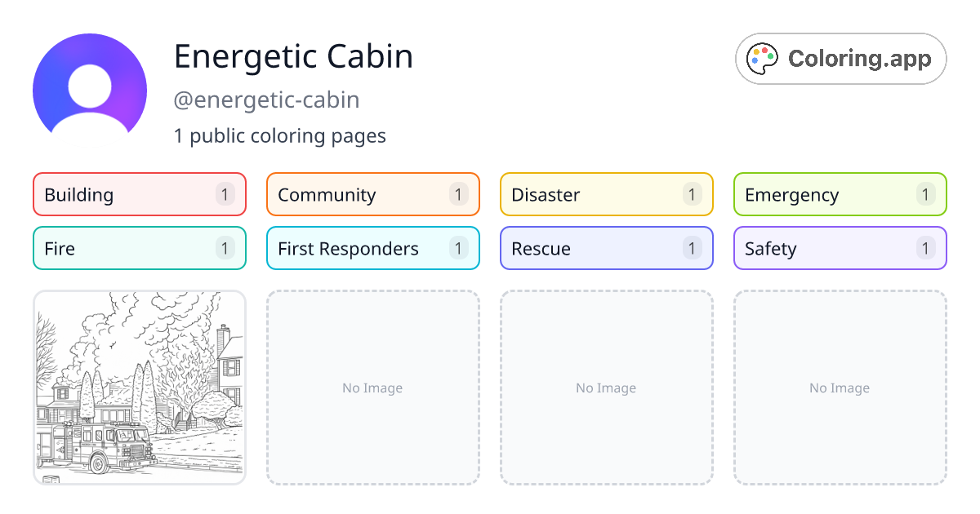
Task: Open the Coloring.app logo button
Action: click(841, 59)
